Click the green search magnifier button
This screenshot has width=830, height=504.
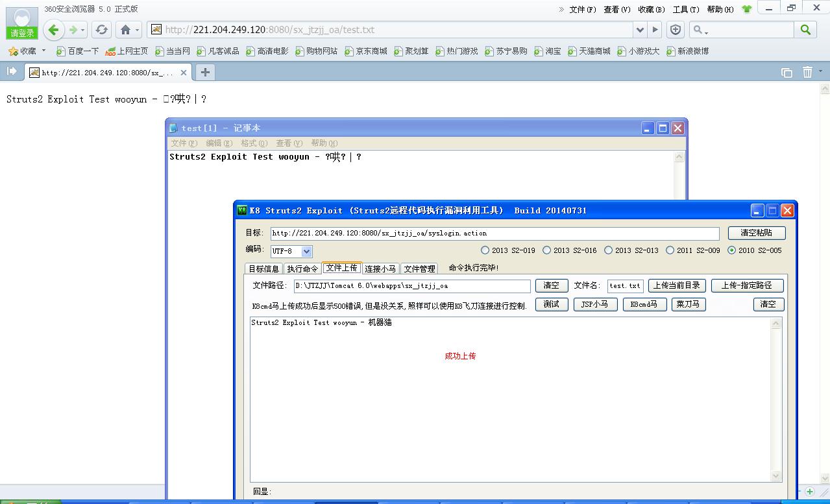tap(805, 30)
